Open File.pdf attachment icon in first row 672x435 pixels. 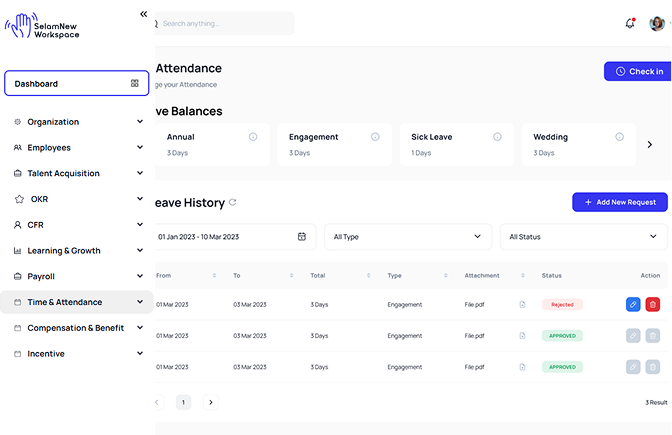point(522,304)
